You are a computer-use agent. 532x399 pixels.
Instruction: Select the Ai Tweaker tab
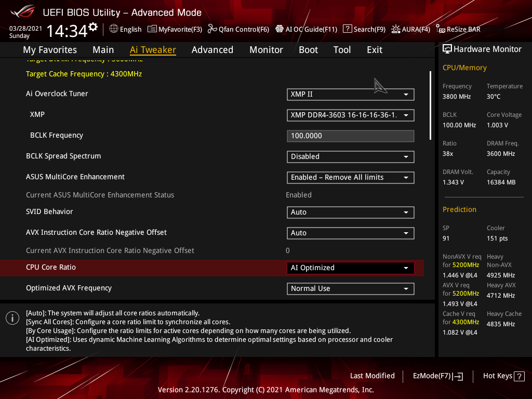click(x=153, y=50)
